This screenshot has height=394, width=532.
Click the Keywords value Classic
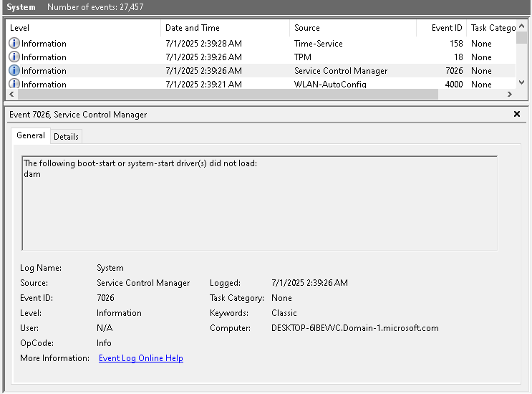[284, 313]
